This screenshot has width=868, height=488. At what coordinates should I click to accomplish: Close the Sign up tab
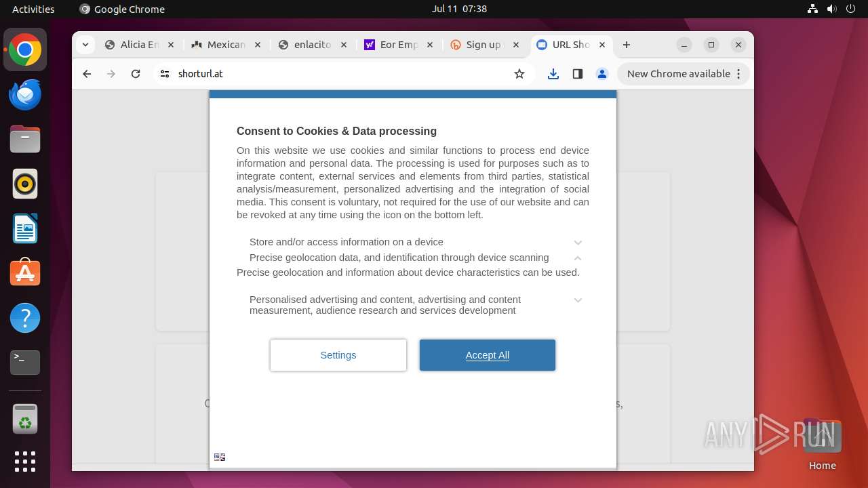[517, 45]
